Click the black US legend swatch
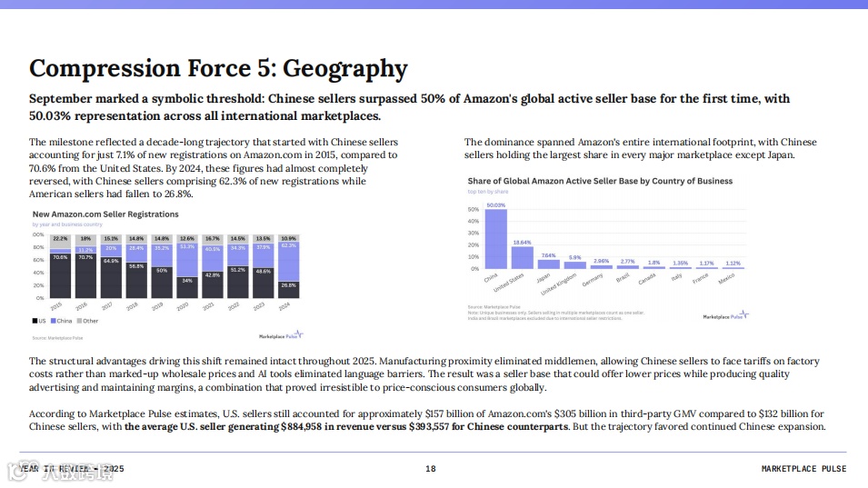This screenshot has width=868, height=488. 35,321
